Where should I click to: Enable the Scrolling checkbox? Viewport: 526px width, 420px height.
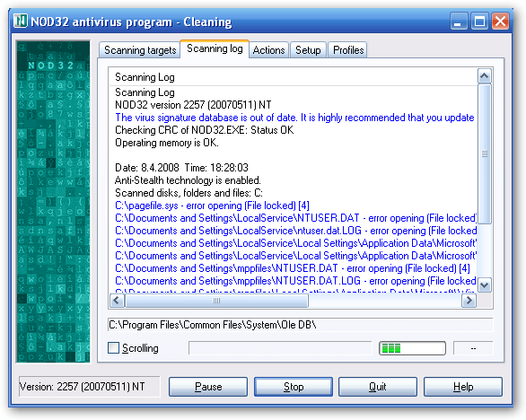pyautogui.click(x=113, y=348)
